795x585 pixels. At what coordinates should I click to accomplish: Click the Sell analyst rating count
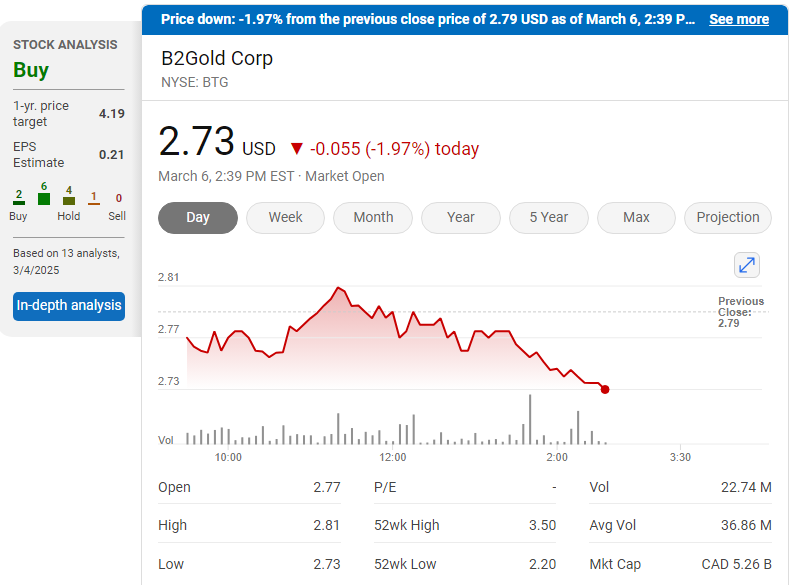(x=118, y=198)
